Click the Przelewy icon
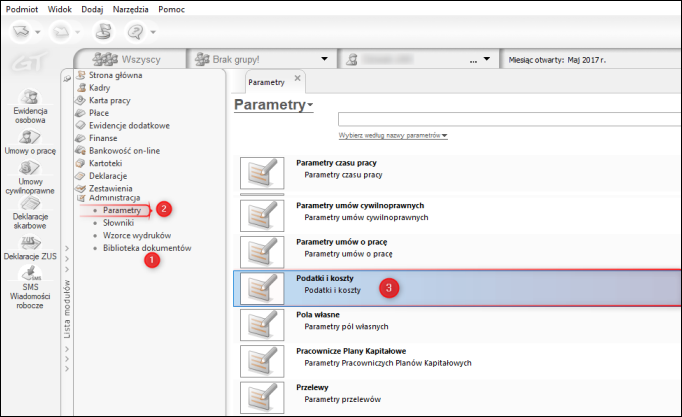The width and height of the screenshot is (682, 417). (262, 398)
